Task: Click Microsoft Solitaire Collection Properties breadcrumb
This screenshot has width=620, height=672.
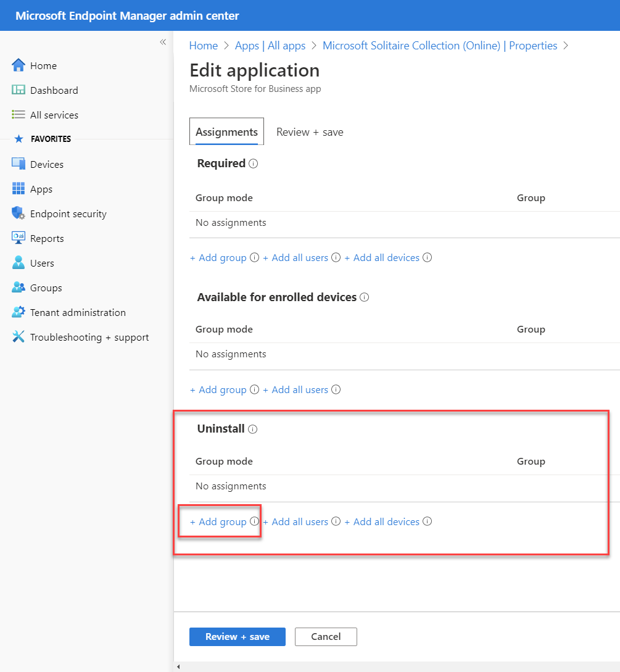Action: pos(440,46)
